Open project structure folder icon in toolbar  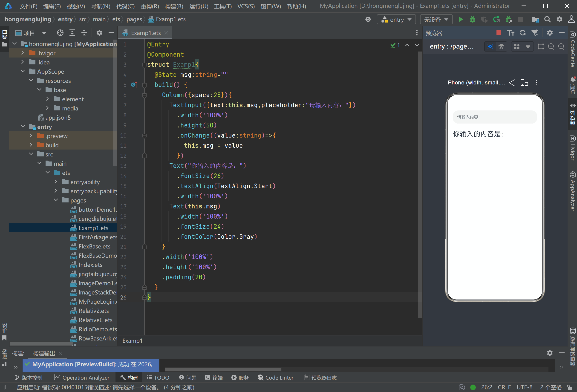(x=536, y=19)
